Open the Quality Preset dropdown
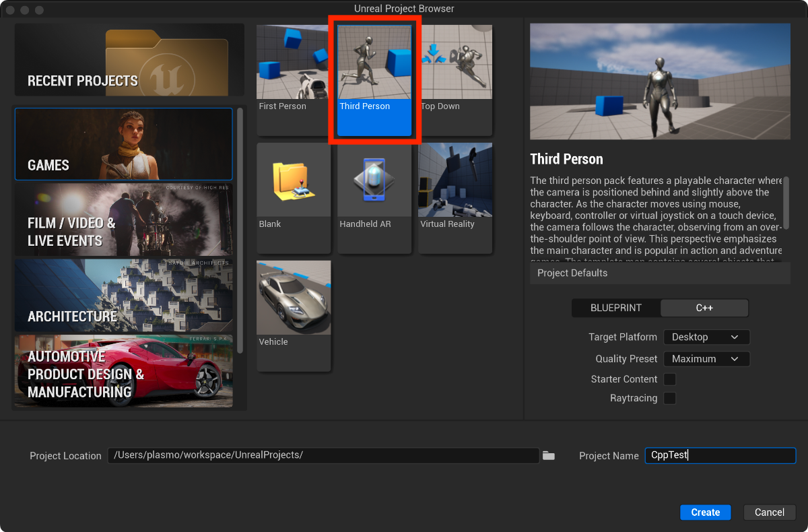Screen dimensions: 808x532 (x=706, y=359)
